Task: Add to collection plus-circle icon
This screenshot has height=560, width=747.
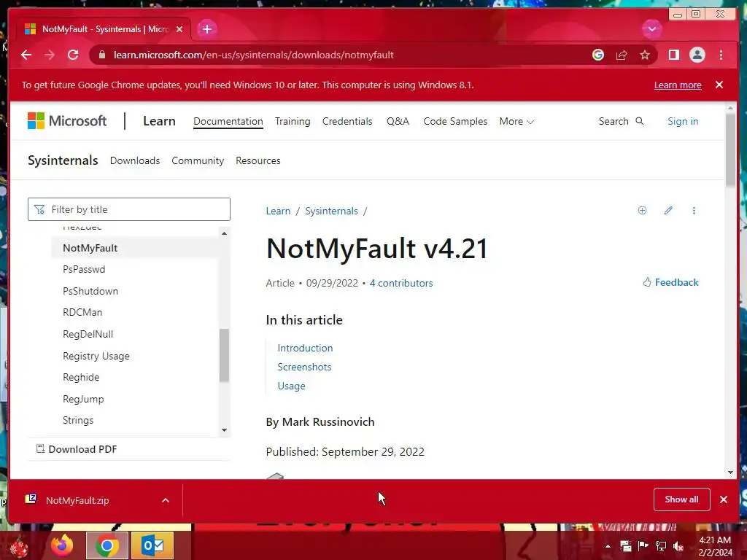Action: click(x=642, y=211)
